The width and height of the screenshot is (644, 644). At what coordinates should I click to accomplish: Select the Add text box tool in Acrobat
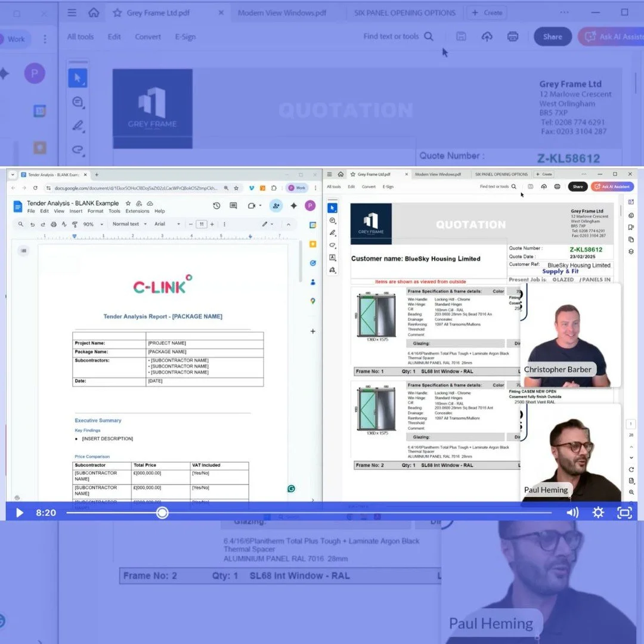click(333, 255)
